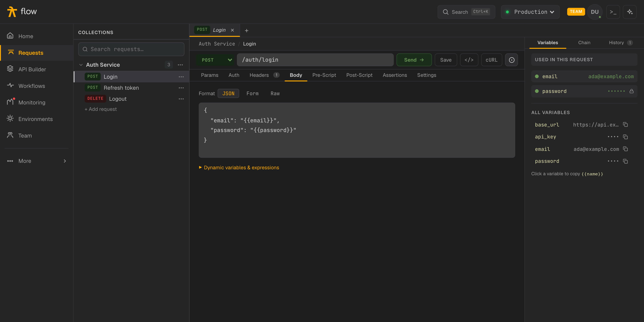
Task: Click the TEAM plan badge
Action: [576, 12]
